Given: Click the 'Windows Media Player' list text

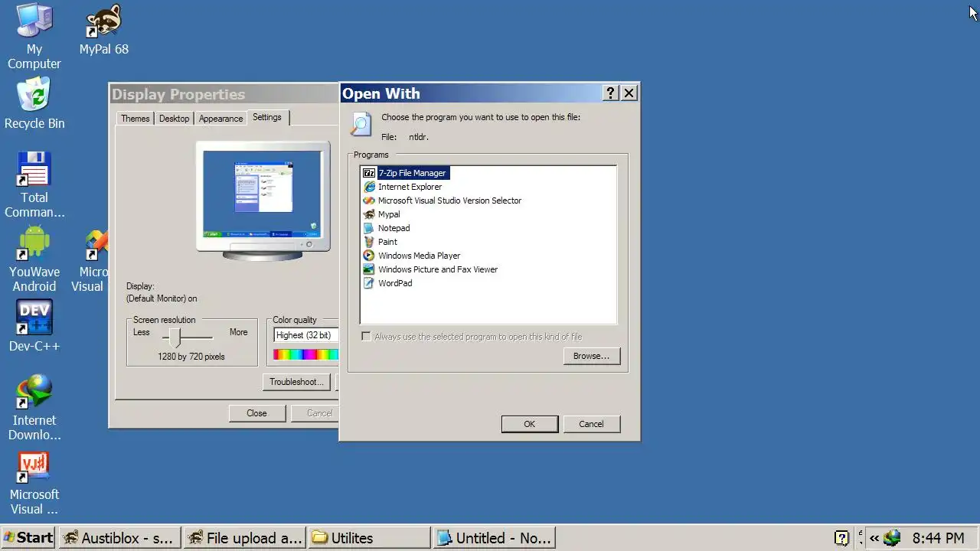Looking at the screenshot, I should pyautogui.click(x=419, y=256).
